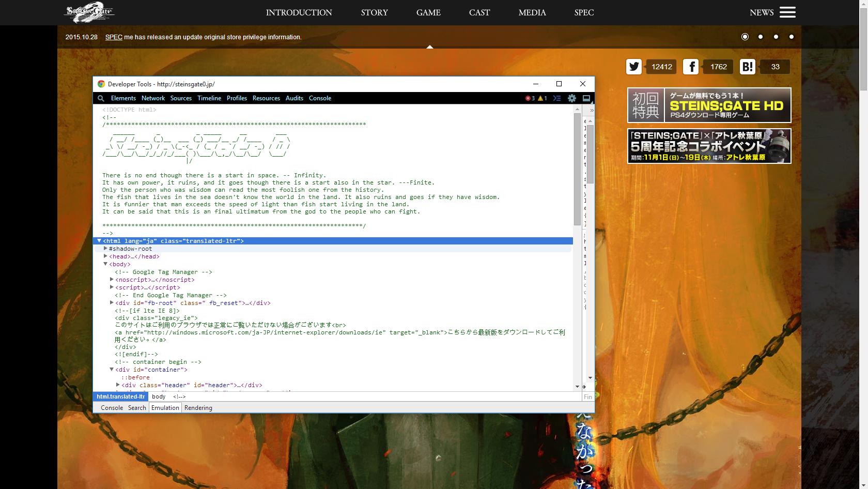The height and width of the screenshot is (489, 868).
Task: Open the Emulation drawer tab
Action: 165,408
